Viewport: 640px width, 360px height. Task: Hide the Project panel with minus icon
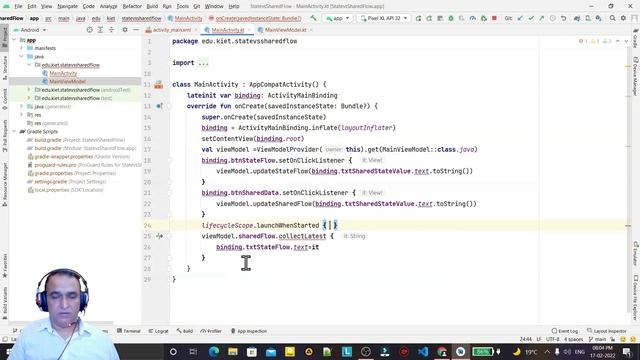click(136, 30)
